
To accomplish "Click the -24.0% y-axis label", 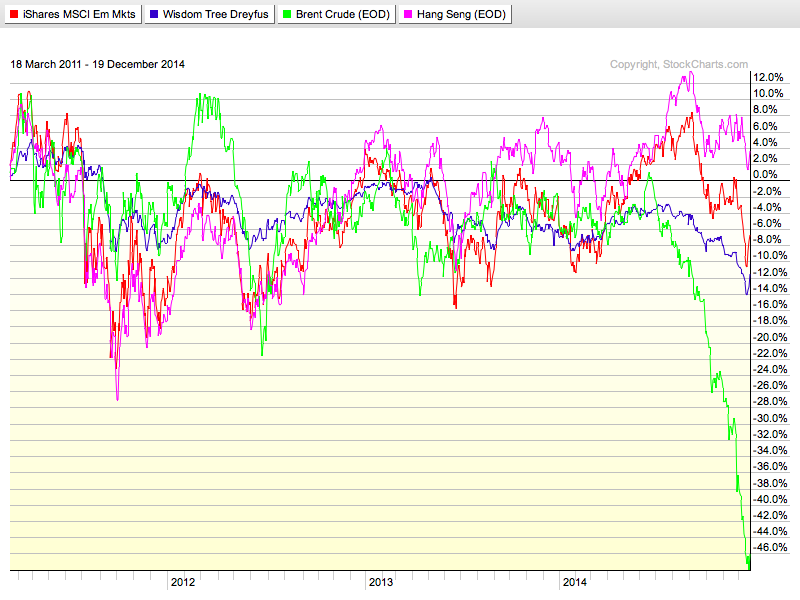I will [770, 369].
